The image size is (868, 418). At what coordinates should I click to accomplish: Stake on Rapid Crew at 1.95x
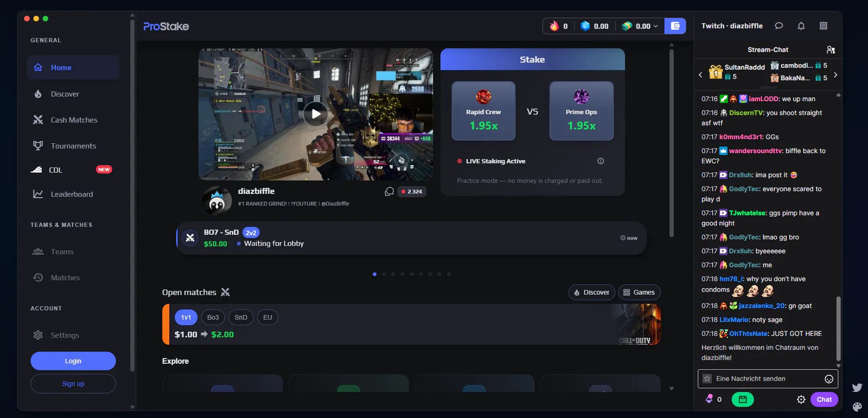point(484,111)
